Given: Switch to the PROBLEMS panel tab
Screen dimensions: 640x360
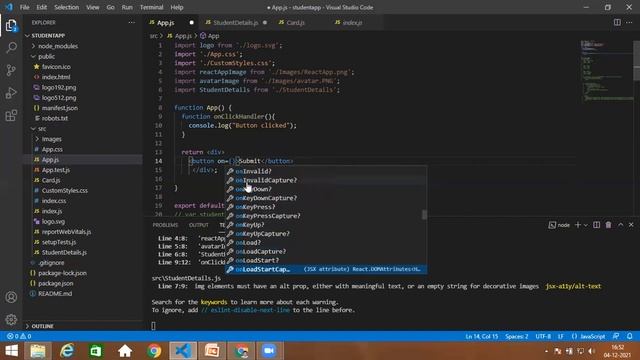Looking at the screenshot, I should (x=165, y=225).
